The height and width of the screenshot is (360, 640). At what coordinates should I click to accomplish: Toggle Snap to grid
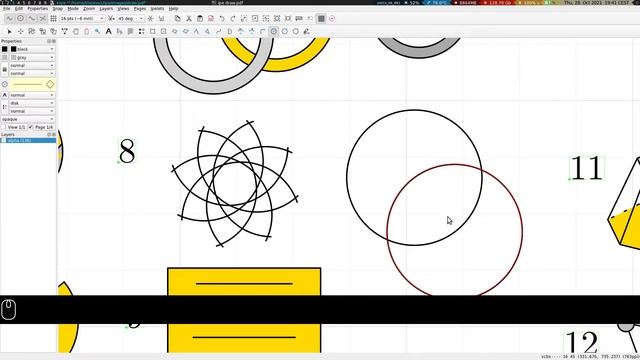53,18
